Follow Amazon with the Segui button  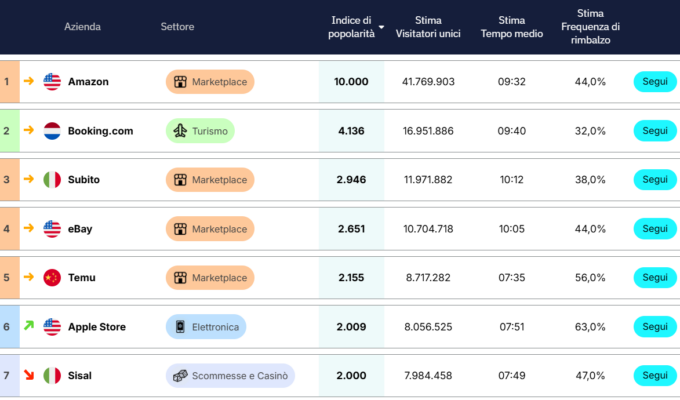[x=655, y=82]
